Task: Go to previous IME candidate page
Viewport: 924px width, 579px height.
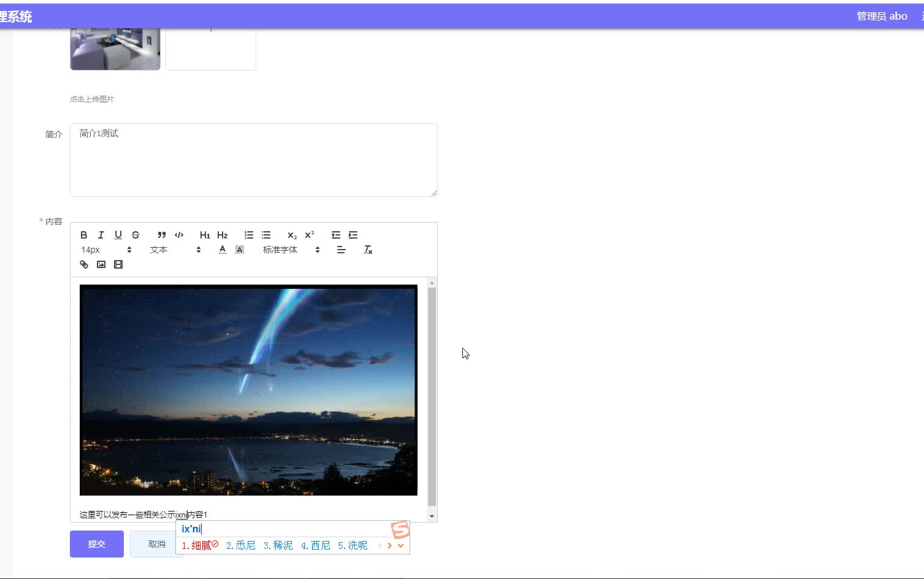Action: pos(380,545)
